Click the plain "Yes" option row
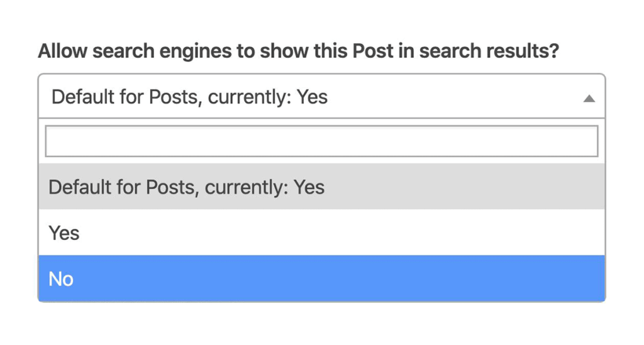Viewport: 644px width, 345px height. [321, 233]
